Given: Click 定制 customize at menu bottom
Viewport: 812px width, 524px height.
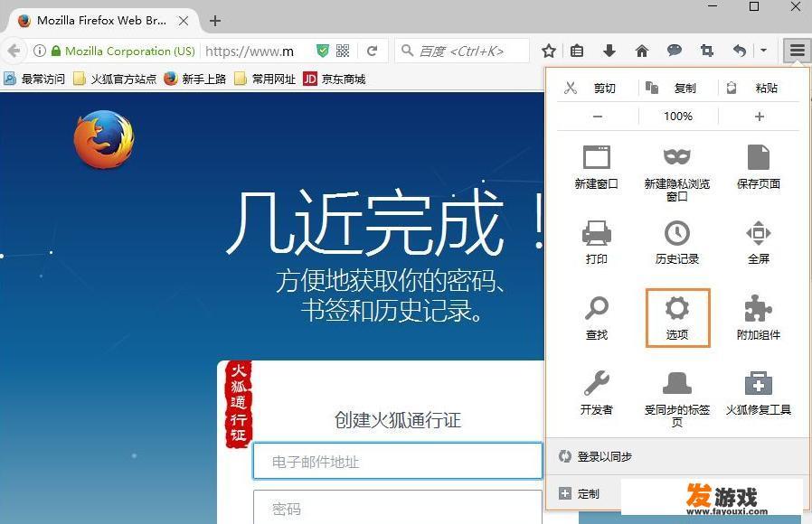Looking at the screenshot, I should 580,493.
